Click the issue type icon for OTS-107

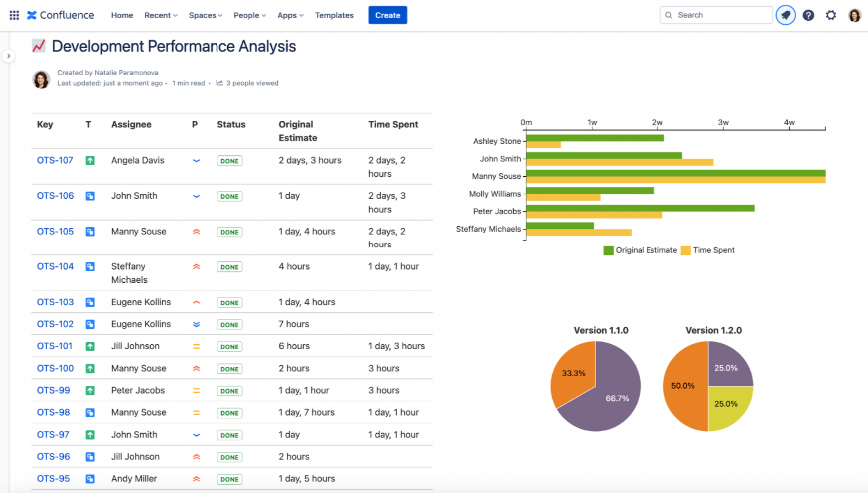[90, 160]
